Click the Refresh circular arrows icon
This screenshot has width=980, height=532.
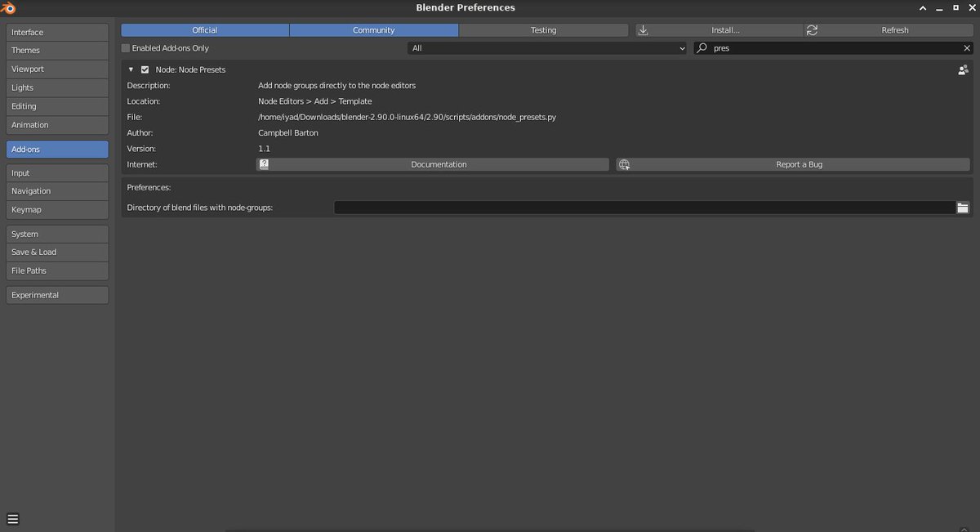pos(812,30)
